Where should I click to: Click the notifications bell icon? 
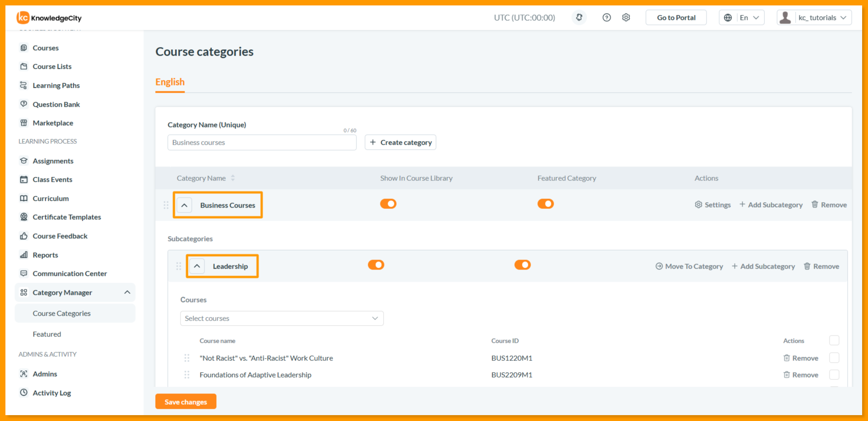click(x=579, y=18)
